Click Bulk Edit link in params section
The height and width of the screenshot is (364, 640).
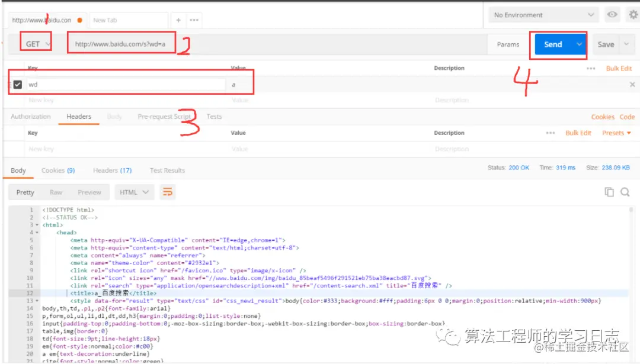[619, 69]
